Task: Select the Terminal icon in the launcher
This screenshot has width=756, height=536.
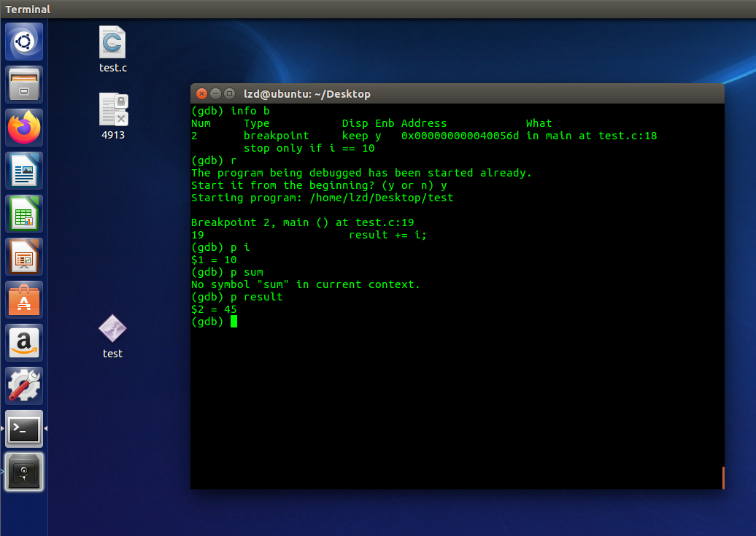Action: (x=23, y=429)
